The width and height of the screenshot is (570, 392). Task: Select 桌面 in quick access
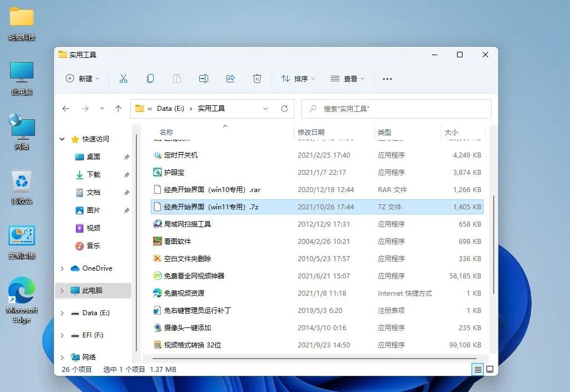click(x=94, y=156)
